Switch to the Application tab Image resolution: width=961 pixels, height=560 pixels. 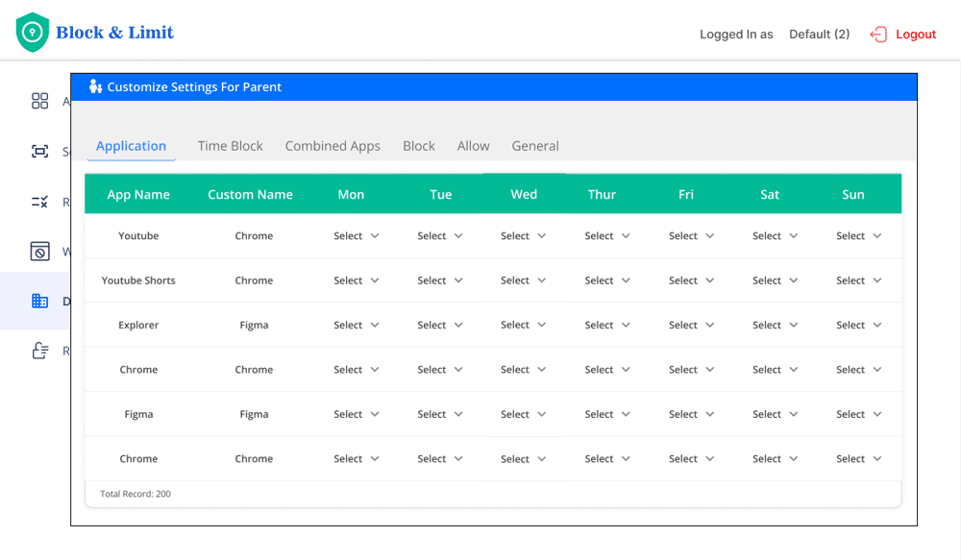pos(131,146)
